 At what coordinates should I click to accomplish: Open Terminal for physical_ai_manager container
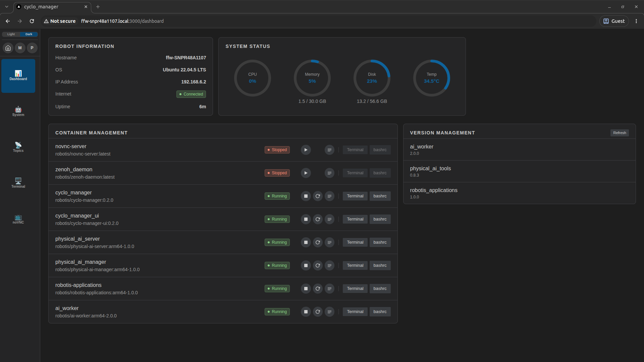click(x=355, y=265)
